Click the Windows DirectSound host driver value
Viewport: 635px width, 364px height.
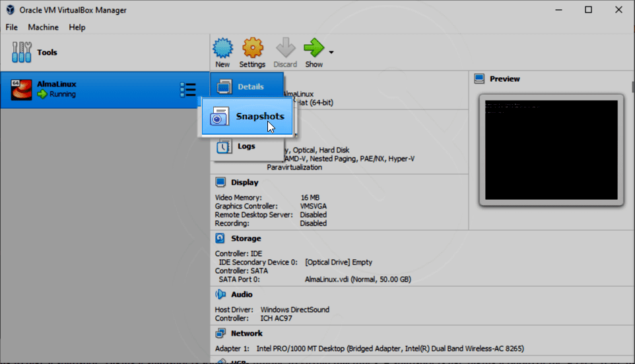295,310
